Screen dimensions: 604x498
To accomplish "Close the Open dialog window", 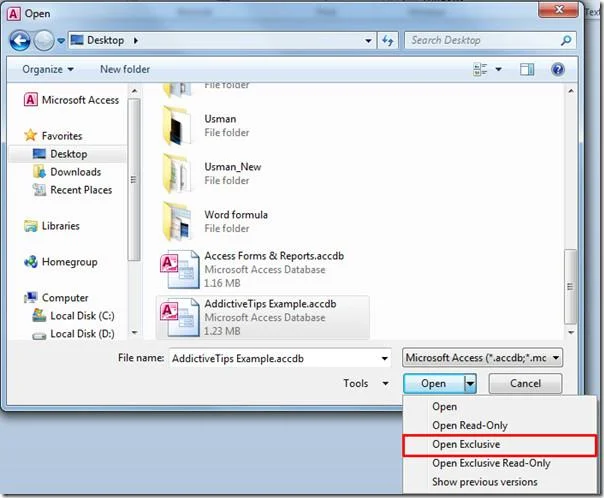I will click(x=558, y=9).
